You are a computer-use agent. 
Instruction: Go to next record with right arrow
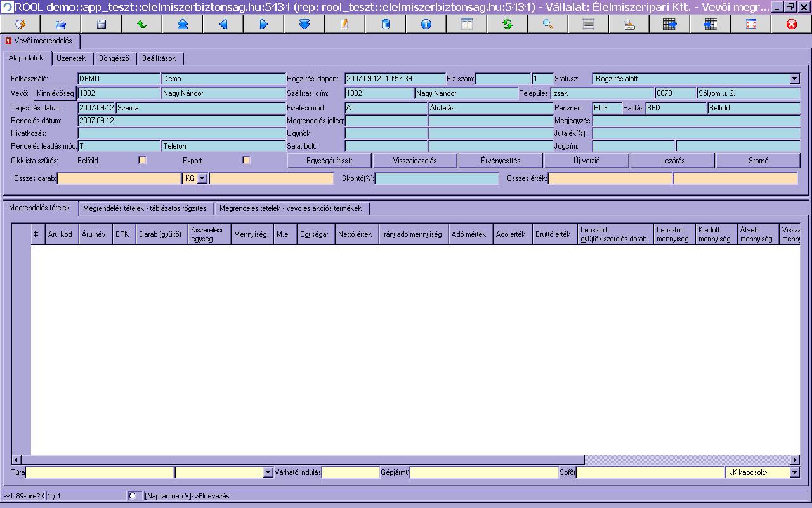point(263,24)
